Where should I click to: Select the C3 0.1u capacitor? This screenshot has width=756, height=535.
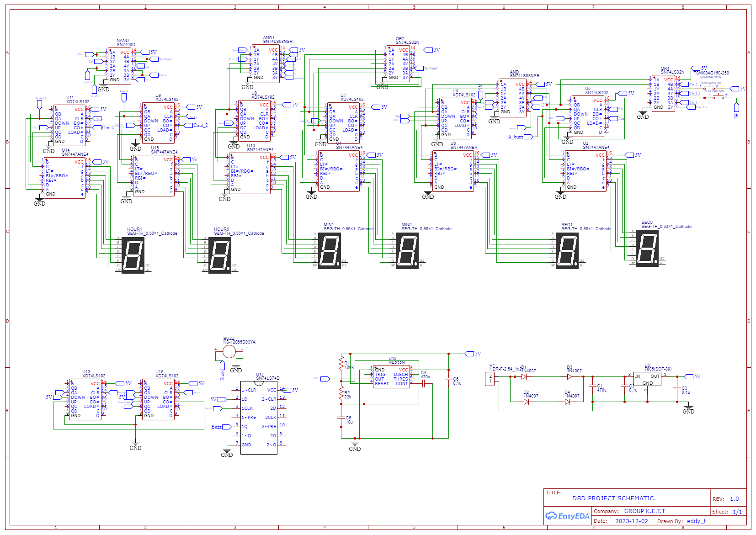pos(677,388)
